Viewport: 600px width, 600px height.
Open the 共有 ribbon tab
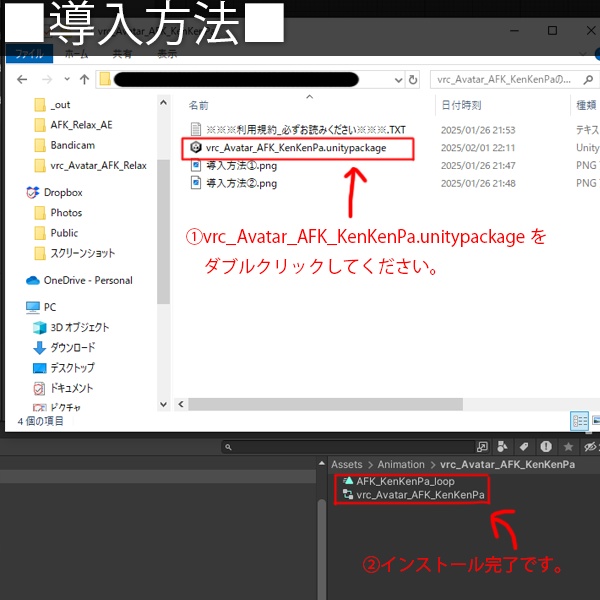(x=122, y=54)
